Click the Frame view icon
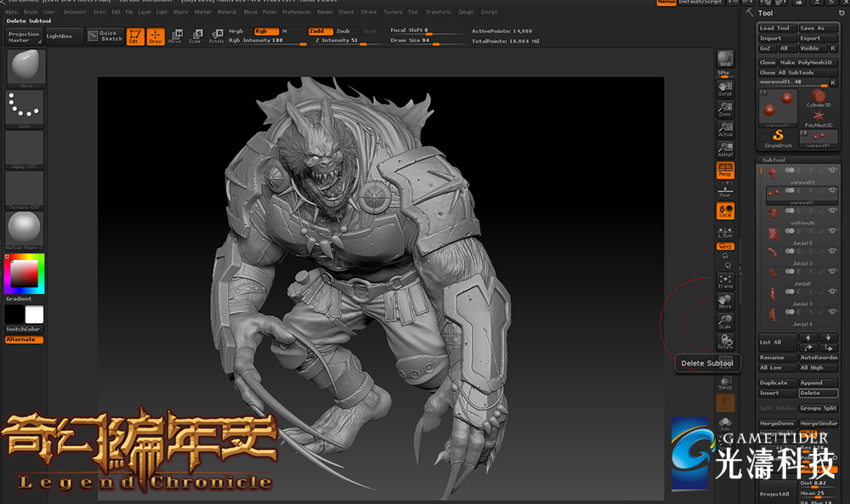The width and height of the screenshot is (850, 504). pyautogui.click(x=725, y=281)
